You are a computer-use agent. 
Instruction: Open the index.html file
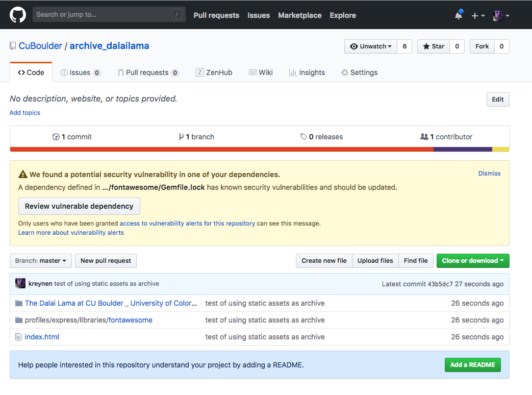click(42, 337)
